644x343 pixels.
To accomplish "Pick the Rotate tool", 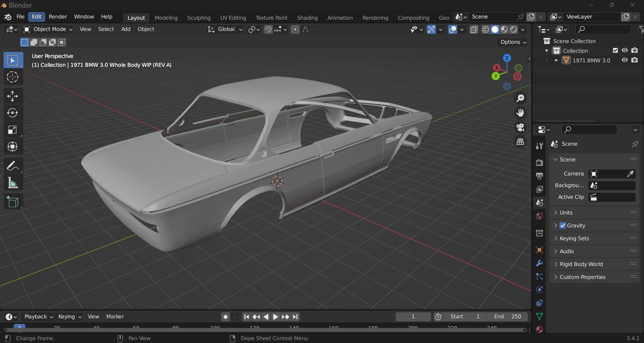I will click(x=13, y=113).
